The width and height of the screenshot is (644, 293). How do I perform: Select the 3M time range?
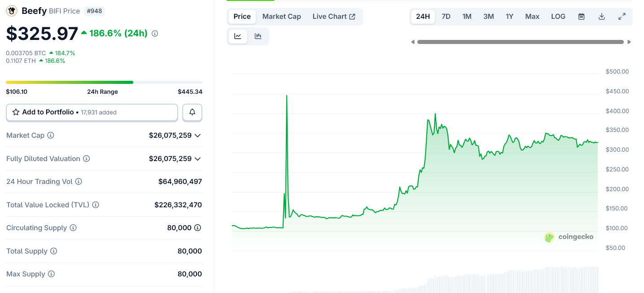(x=488, y=17)
